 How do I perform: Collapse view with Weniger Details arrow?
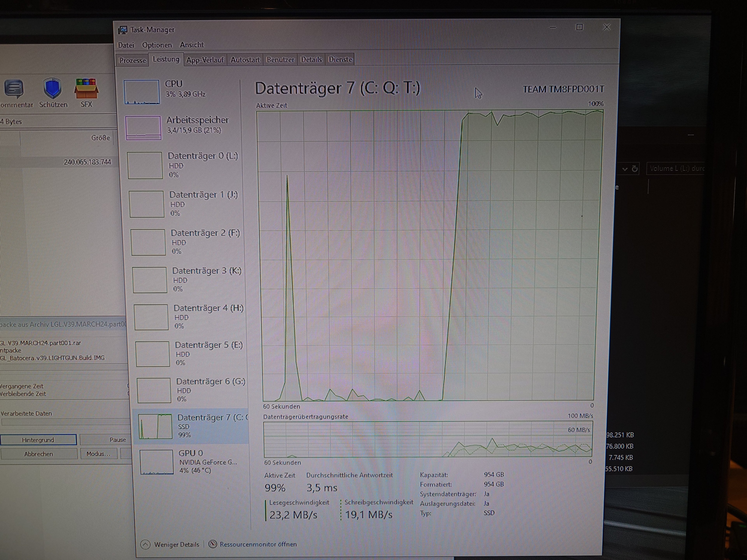point(145,544)
